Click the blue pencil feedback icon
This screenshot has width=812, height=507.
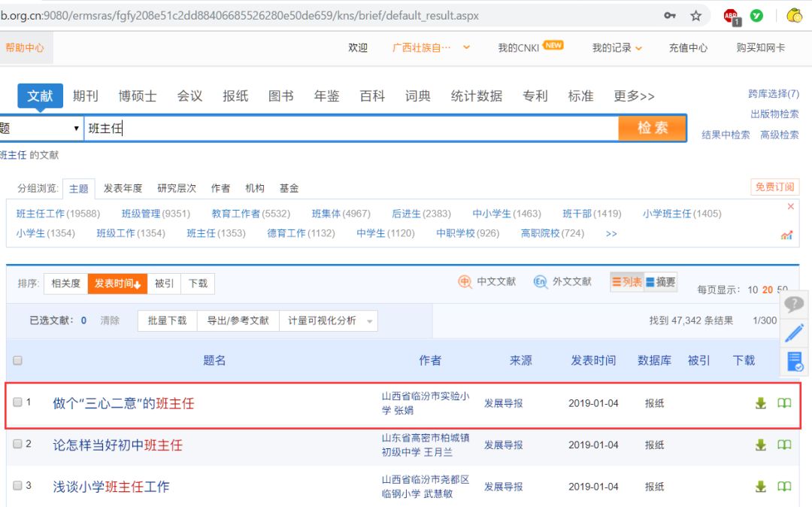pos(794,332)
